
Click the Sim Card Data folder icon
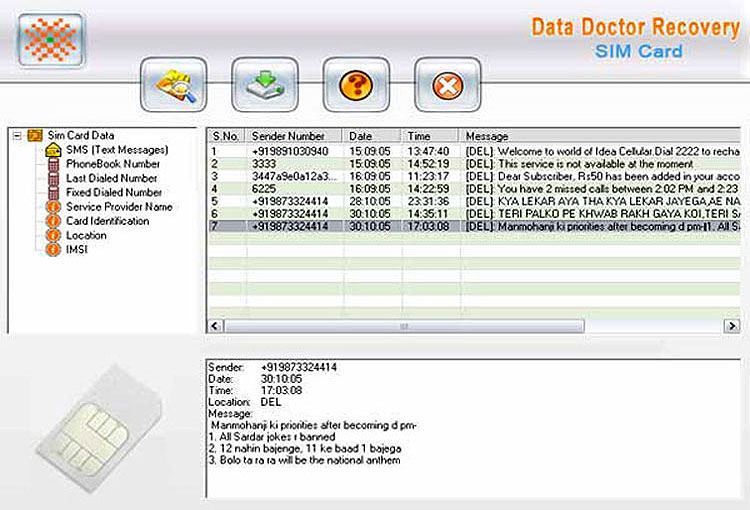coord(35,135)
